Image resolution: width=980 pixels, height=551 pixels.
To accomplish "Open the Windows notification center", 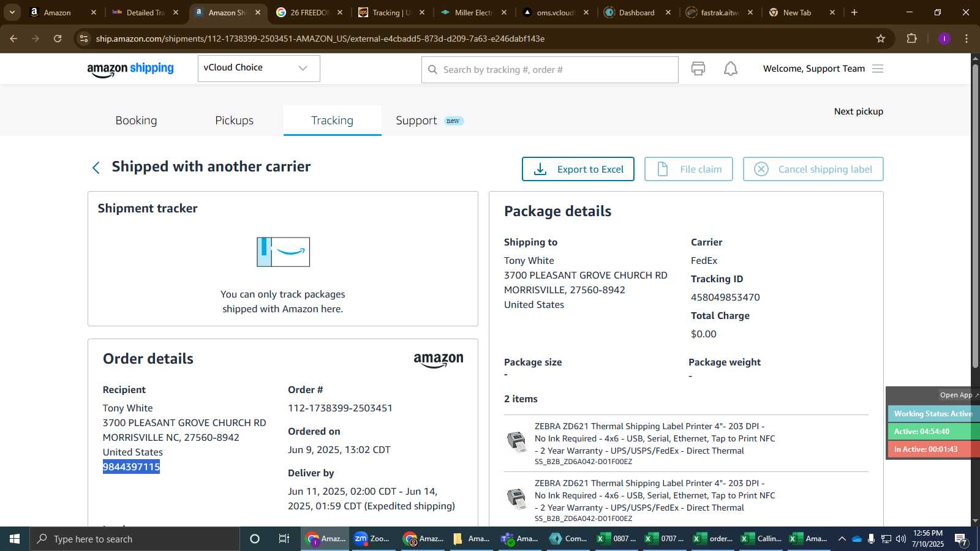I will point(960,539).
